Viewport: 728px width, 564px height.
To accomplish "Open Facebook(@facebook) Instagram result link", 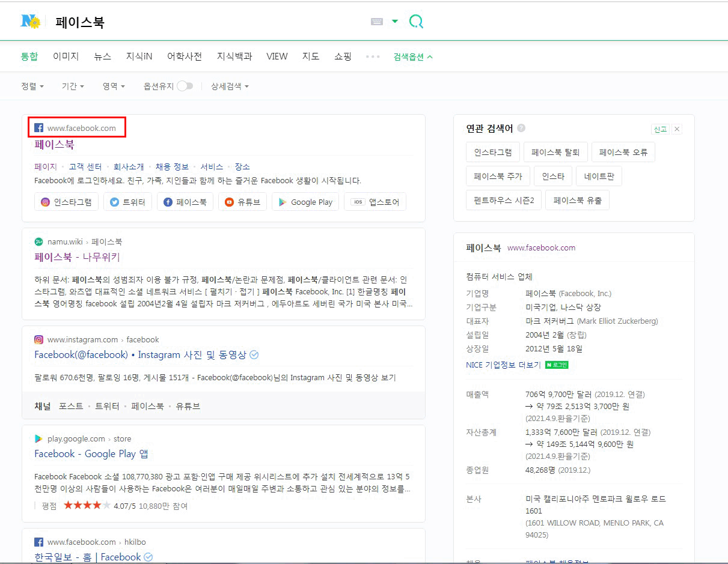I will 140,355.
